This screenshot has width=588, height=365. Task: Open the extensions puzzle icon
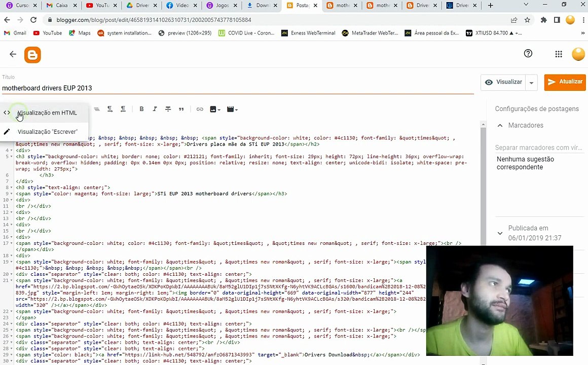pos(544,20)
